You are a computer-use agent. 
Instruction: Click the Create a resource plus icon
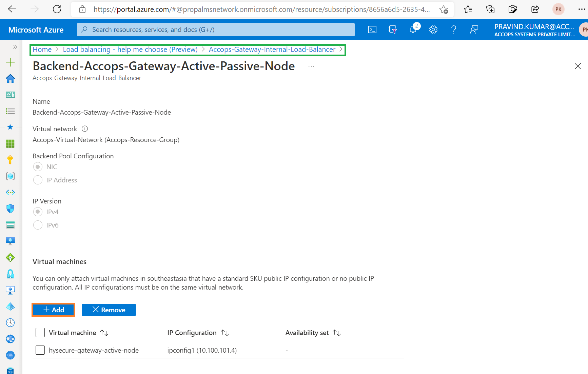coord(11,62)
